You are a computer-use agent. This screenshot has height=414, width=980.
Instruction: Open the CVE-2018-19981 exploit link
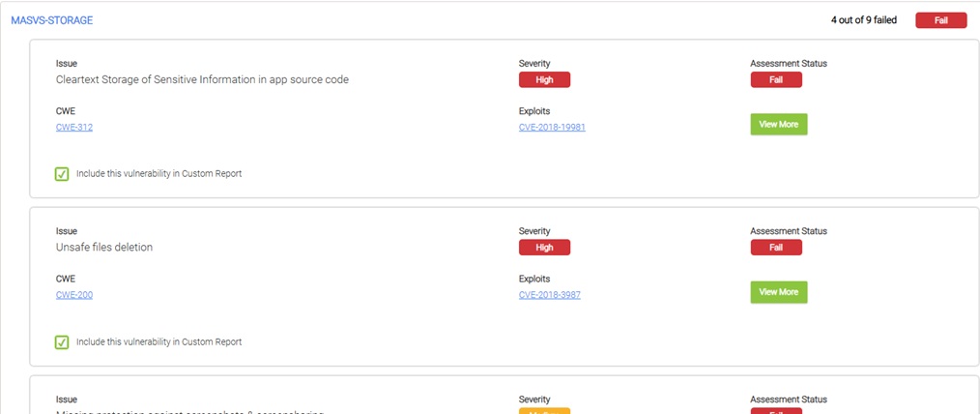pos(551,127)
